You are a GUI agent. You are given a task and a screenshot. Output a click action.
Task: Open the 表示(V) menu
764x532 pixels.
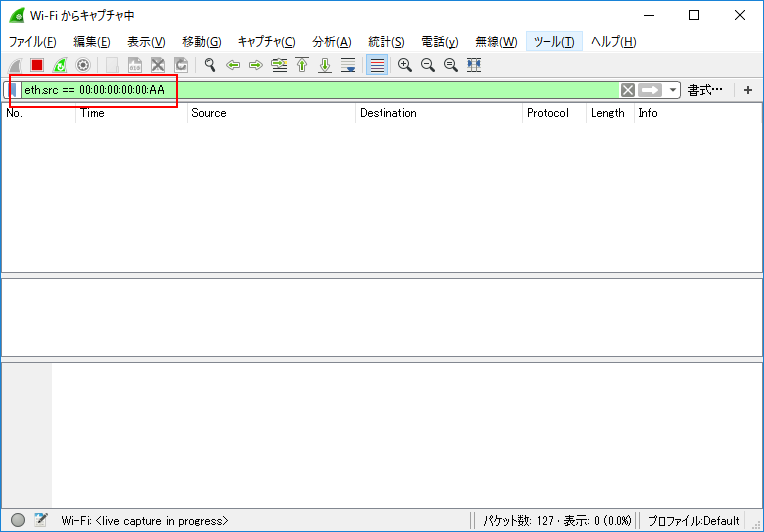tap(146, 42)
